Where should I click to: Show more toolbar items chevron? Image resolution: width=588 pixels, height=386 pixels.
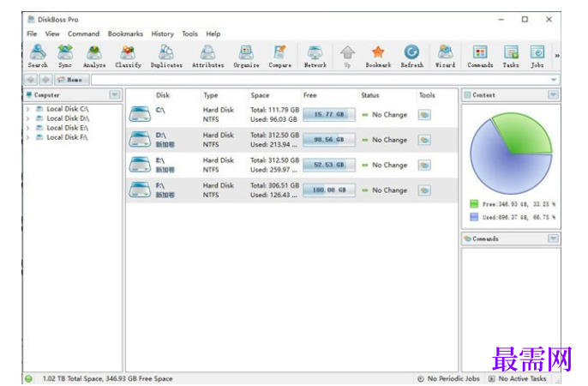557,56
